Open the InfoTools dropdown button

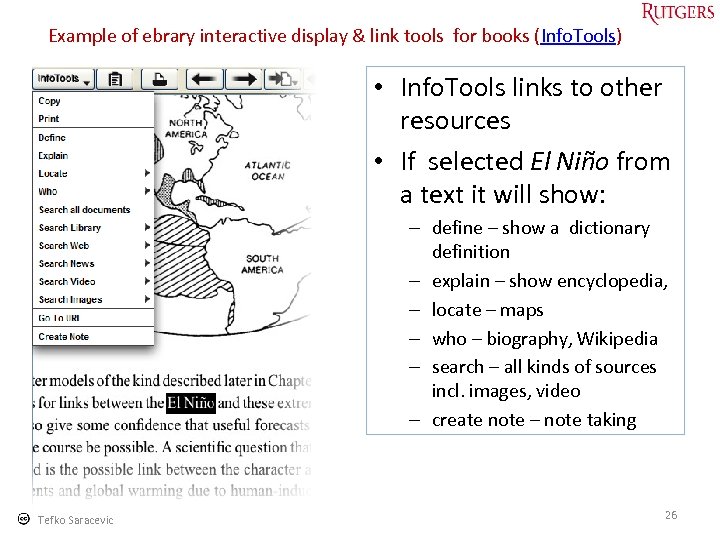[63, 79]
